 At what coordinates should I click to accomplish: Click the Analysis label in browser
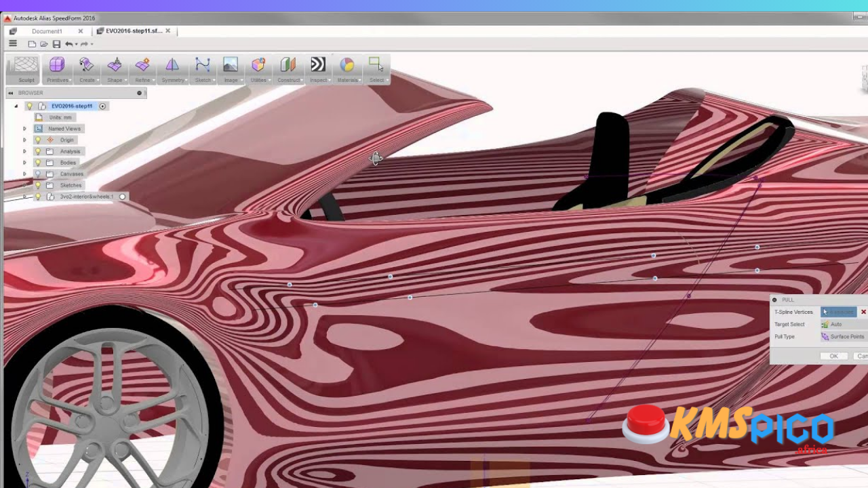coord(70,152)
